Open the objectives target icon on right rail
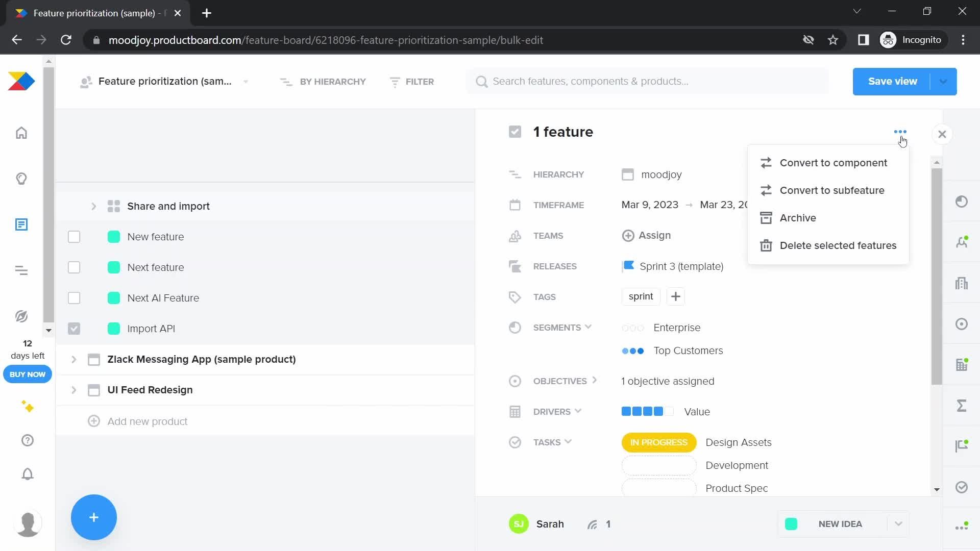The width and height of the screenshot is (980, 551). point(962,324)
